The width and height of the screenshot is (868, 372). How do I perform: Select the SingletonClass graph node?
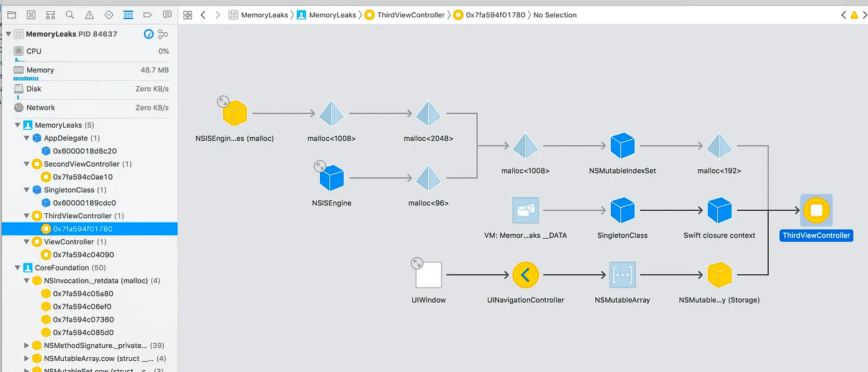tap(622, 211)
